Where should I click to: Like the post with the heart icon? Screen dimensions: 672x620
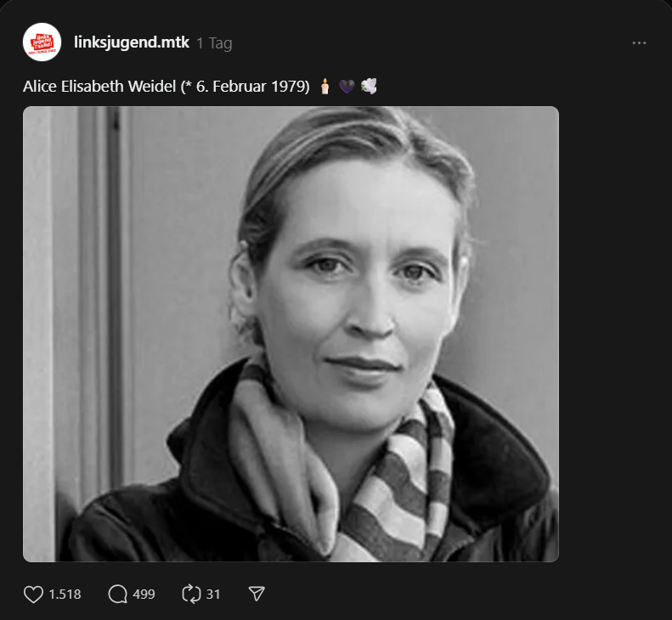coord(33,594)
